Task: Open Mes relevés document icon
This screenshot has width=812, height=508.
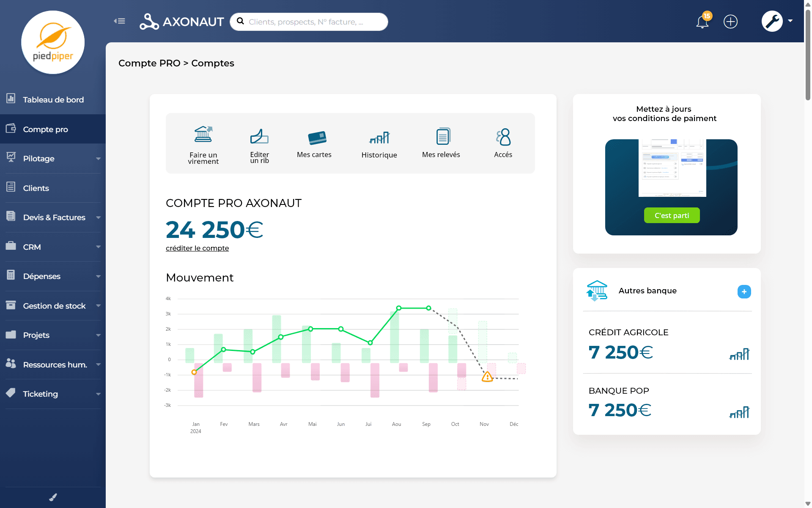Action: coord(443,136)
